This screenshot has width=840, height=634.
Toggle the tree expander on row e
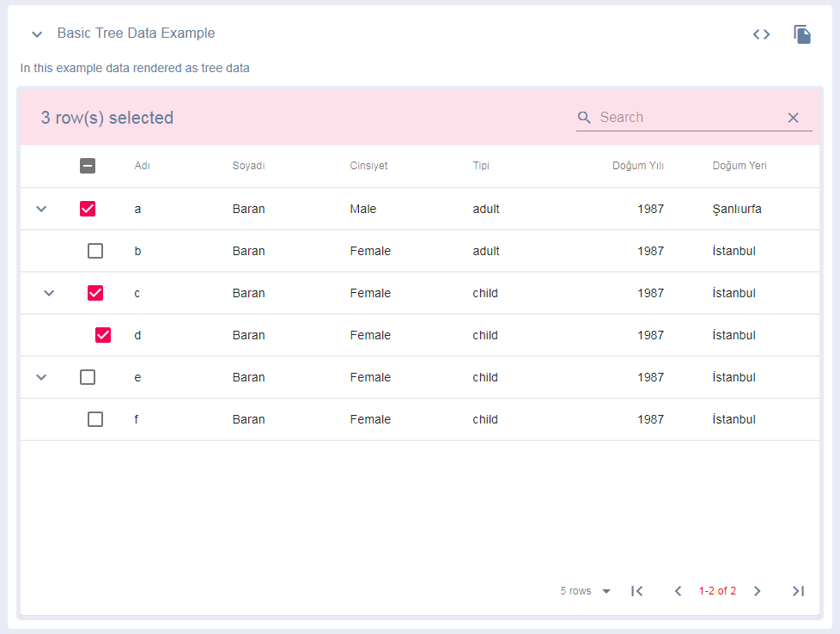point(40,377)
